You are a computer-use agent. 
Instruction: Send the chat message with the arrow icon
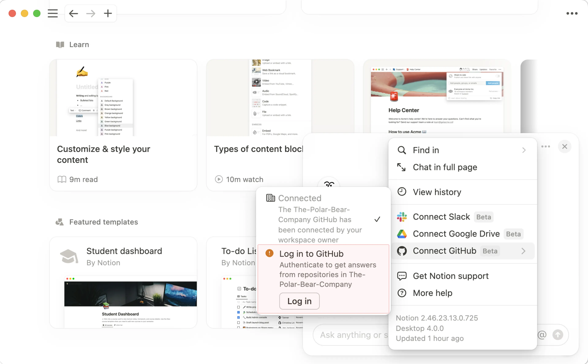tap(558, 335)
